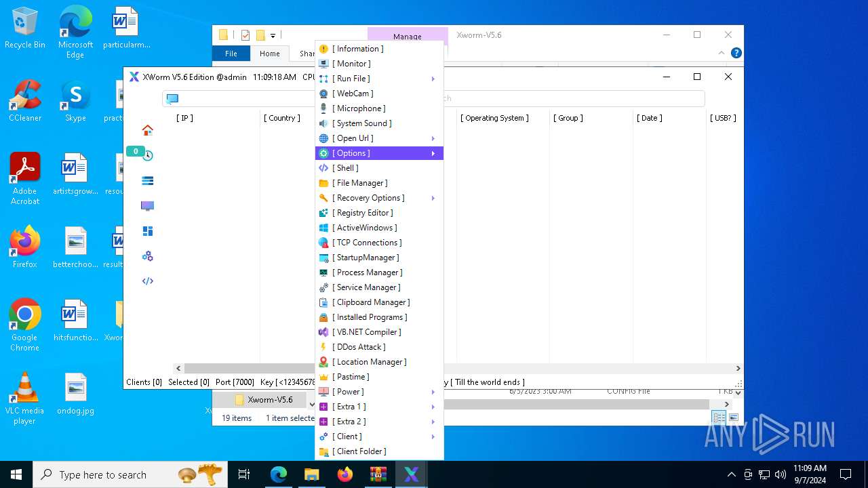Click the Clipboard Manager icon
The height and width of the screenshot is (488, 868).
pos(323,302)
